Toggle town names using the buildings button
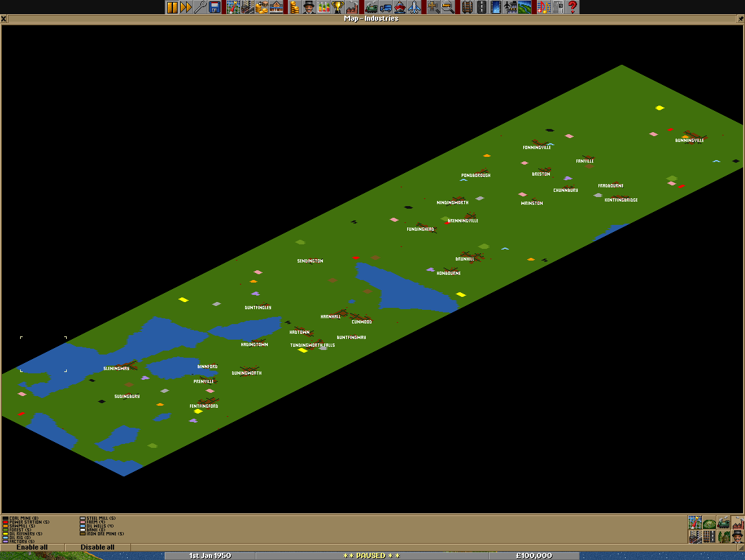 click(695, 537)
